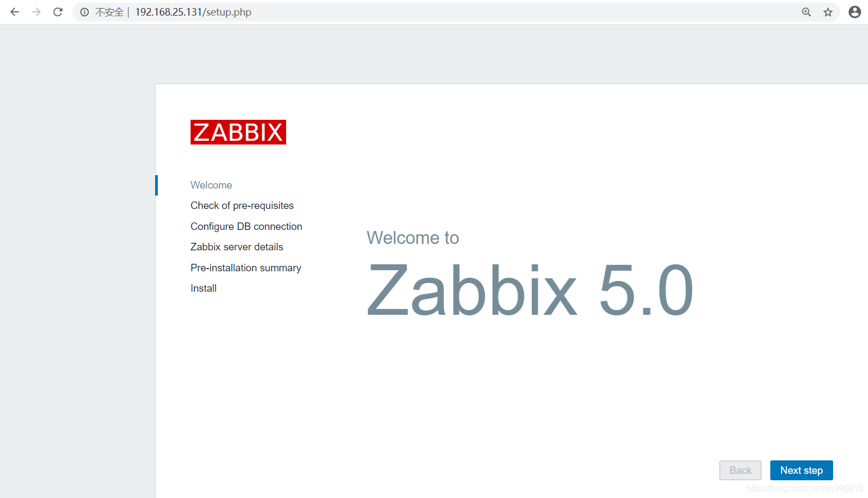The image size is (868, 498).
Task: Select Zabbix server details step
Action: [x=237, y=247]
